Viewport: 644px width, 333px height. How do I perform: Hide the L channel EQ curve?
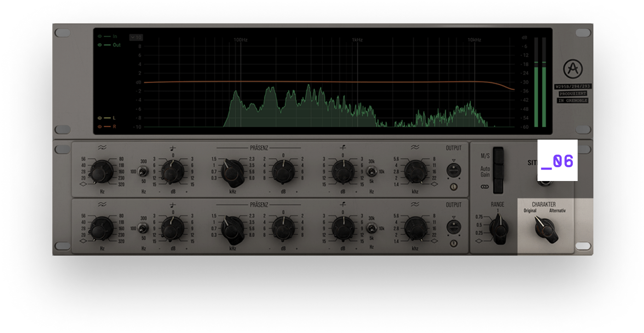point(99,118)
